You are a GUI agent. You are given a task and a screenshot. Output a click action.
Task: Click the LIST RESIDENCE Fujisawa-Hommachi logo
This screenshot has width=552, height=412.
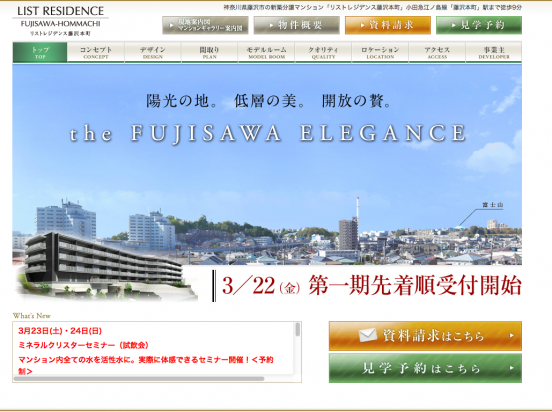coord(61,21)
